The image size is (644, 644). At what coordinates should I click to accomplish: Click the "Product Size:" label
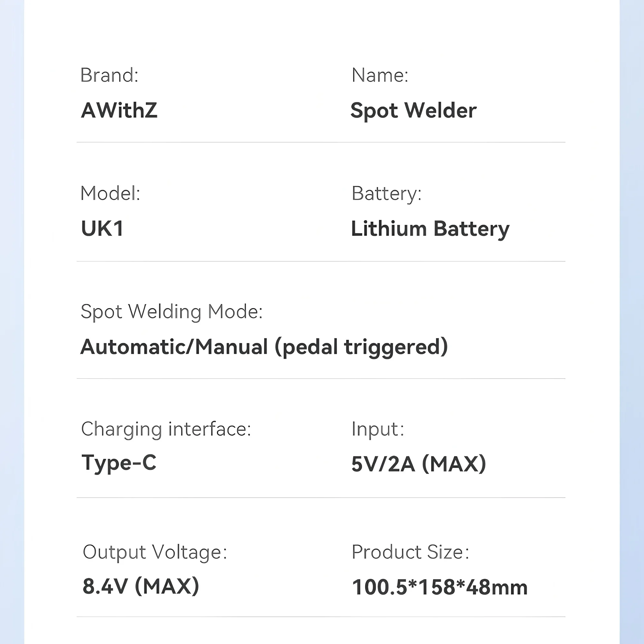(410, 552)
